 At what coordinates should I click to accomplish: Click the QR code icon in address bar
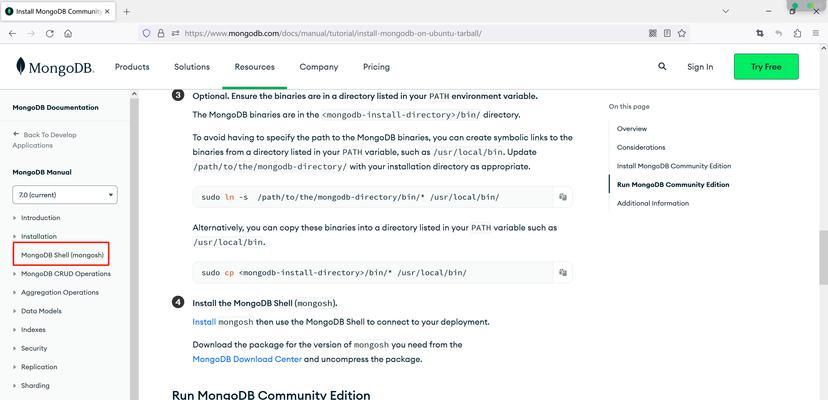coord(653,33)
